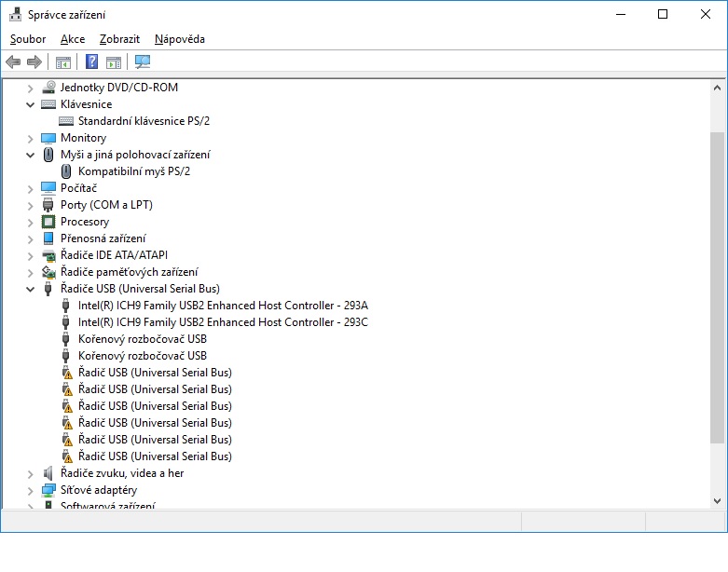The width and height of the screenshot is (728, 572).
Task: Open the Zobrazit menu
Action: tap(119, 39)
